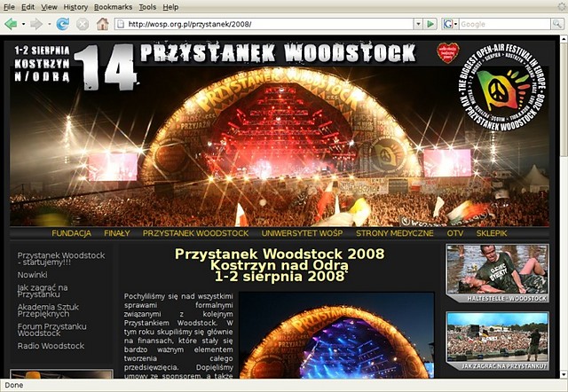Open the Nowinki sidebar link

click(x=32, y=275)
